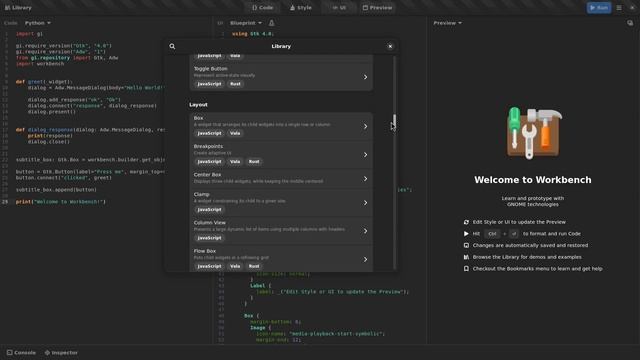Click Rust tag under Toggle Button
Image resolution: width=640 pixels, height=360 pixels.
click(x=236, y=84)
